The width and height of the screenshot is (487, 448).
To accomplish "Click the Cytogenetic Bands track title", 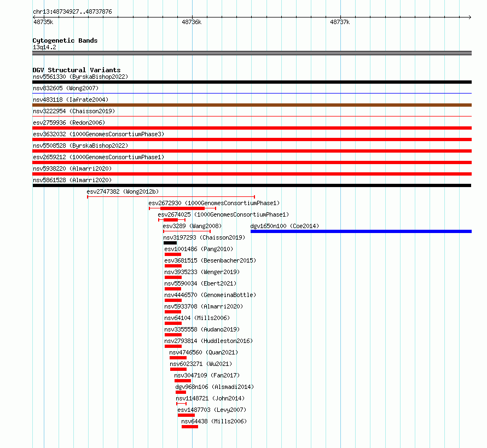I will [65, 40].
